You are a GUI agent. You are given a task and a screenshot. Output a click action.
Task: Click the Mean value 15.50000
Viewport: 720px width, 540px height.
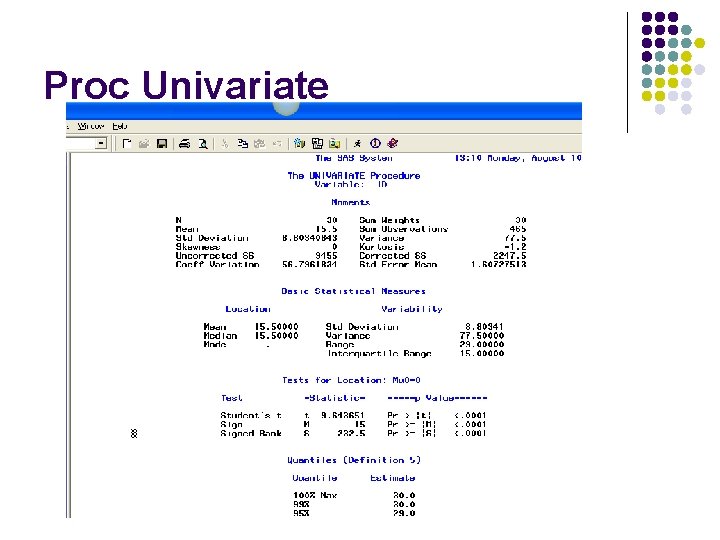click(x=276, y=326)
